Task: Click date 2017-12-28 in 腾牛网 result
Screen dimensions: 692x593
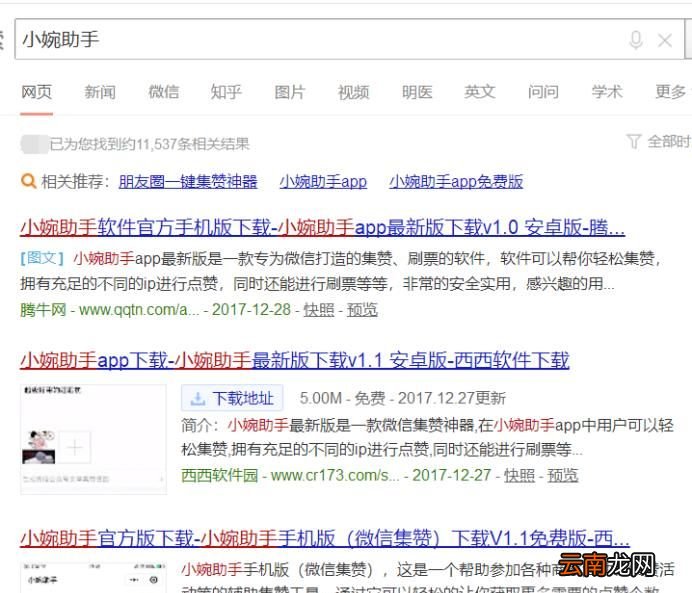Action: 252,310
